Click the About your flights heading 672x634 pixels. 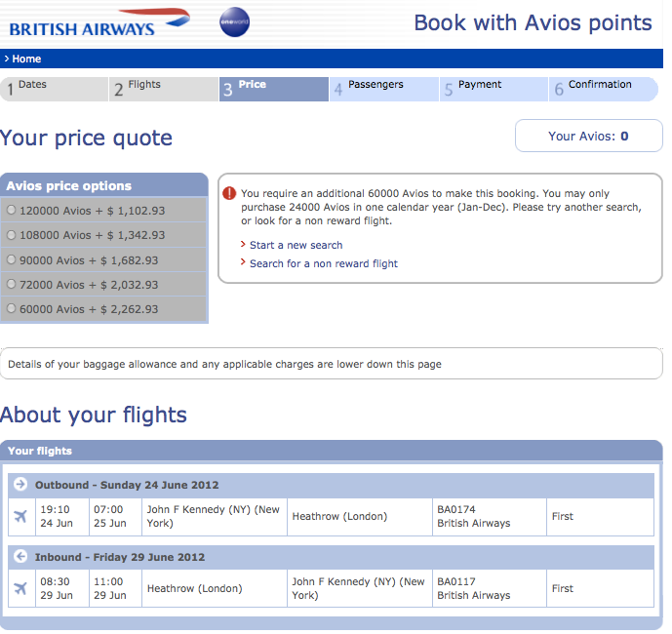(x=94, y=415)
